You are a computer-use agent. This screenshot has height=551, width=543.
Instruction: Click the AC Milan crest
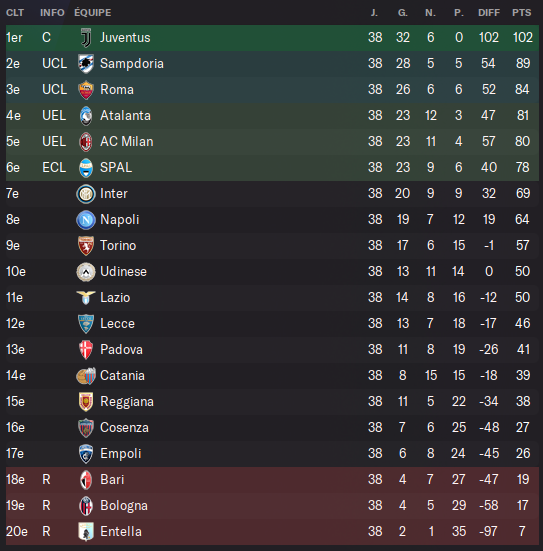pyautogui.click(x=86, y=142)
